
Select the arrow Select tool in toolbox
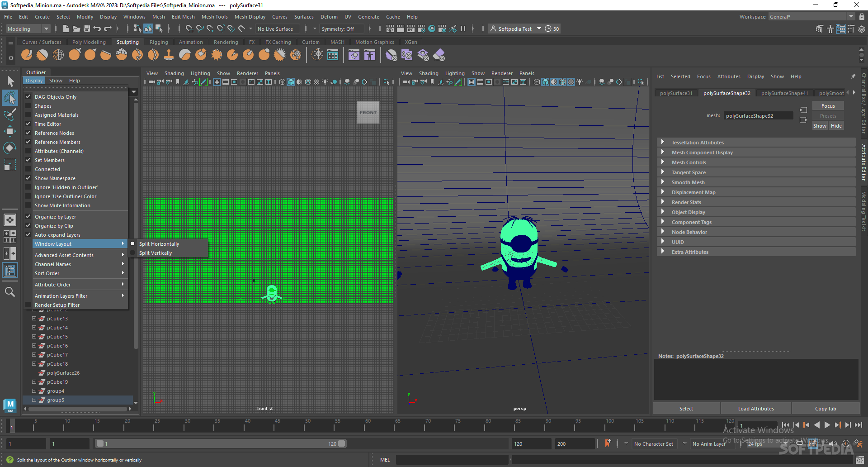pos(10,81)
